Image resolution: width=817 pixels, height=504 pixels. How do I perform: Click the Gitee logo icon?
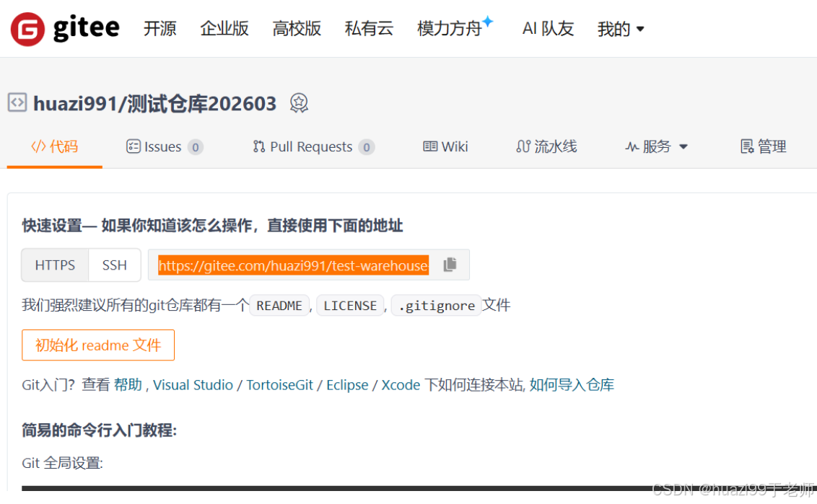[x=27, y=29]
